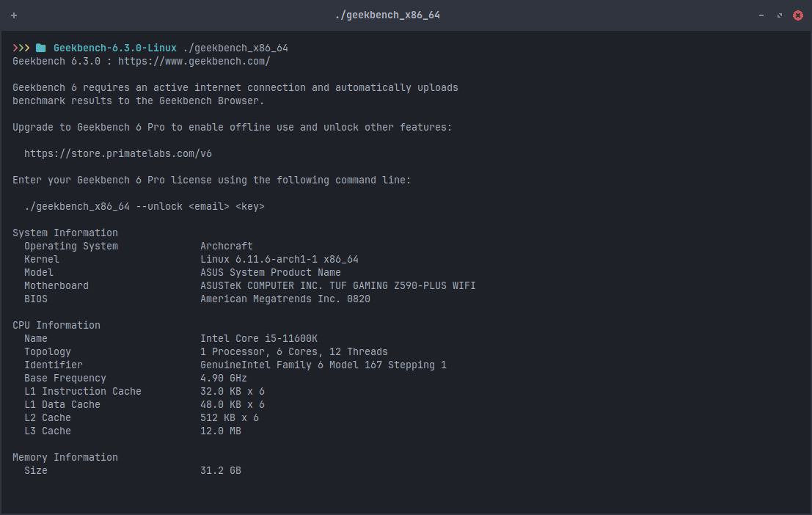Click the minimize dash icon

(761, 15)
